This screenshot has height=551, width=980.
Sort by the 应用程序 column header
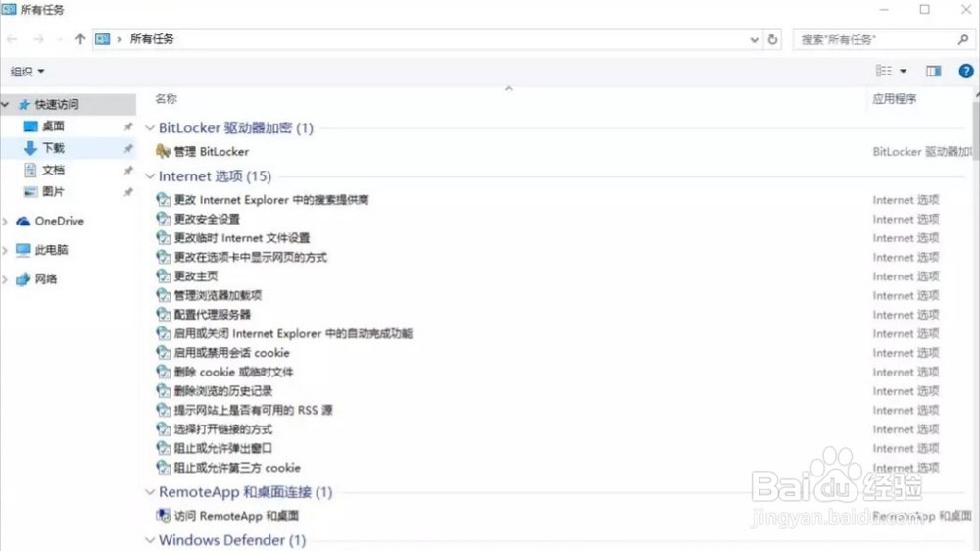click(895, 99)
